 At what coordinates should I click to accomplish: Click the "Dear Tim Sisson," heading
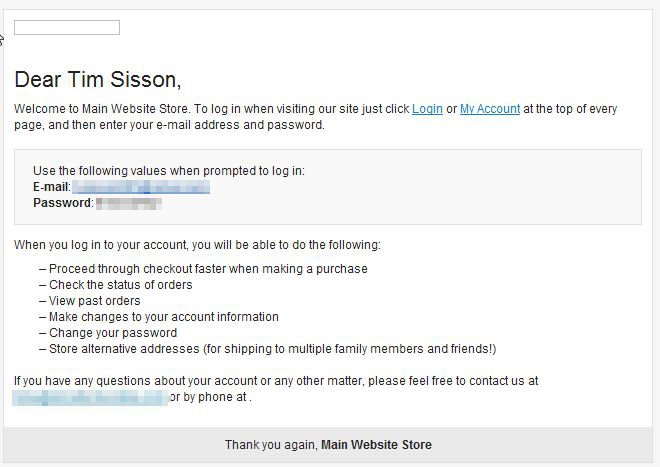[98, 79]
